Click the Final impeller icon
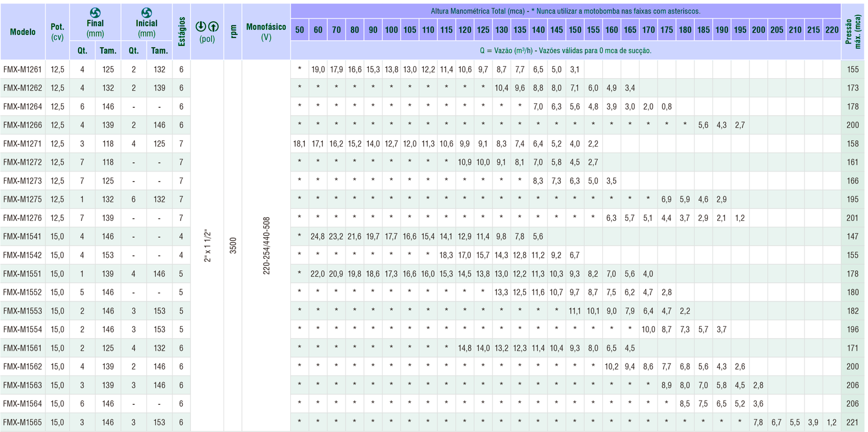 click(x=95, y=12)
